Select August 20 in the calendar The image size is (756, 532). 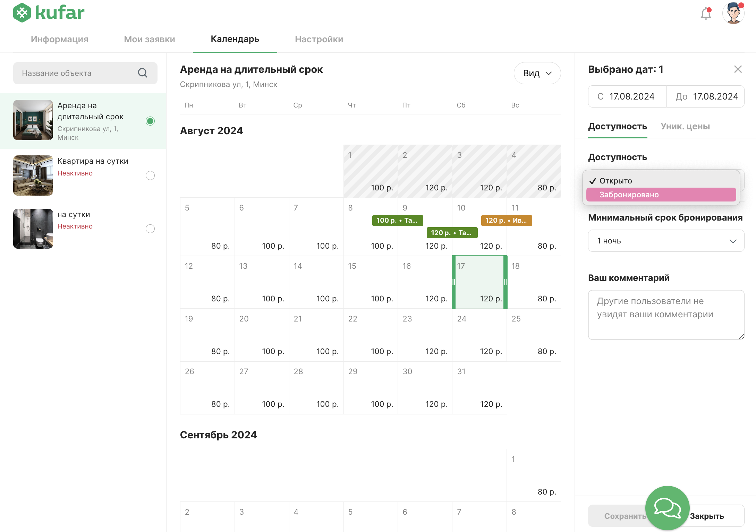[262, 335]
